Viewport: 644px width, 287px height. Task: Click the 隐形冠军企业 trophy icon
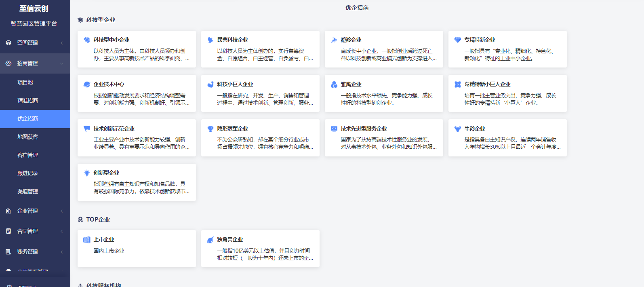coord(210,129)
